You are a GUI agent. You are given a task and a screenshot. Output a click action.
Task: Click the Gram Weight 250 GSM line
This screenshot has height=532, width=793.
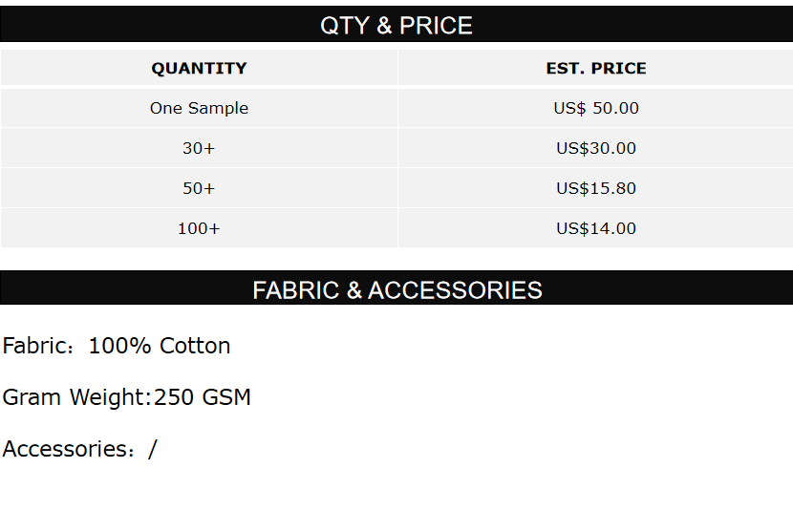coord(126,397)
